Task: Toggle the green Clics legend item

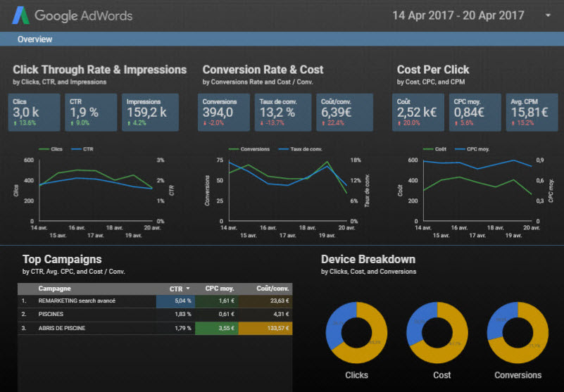Action: [51, 149]
